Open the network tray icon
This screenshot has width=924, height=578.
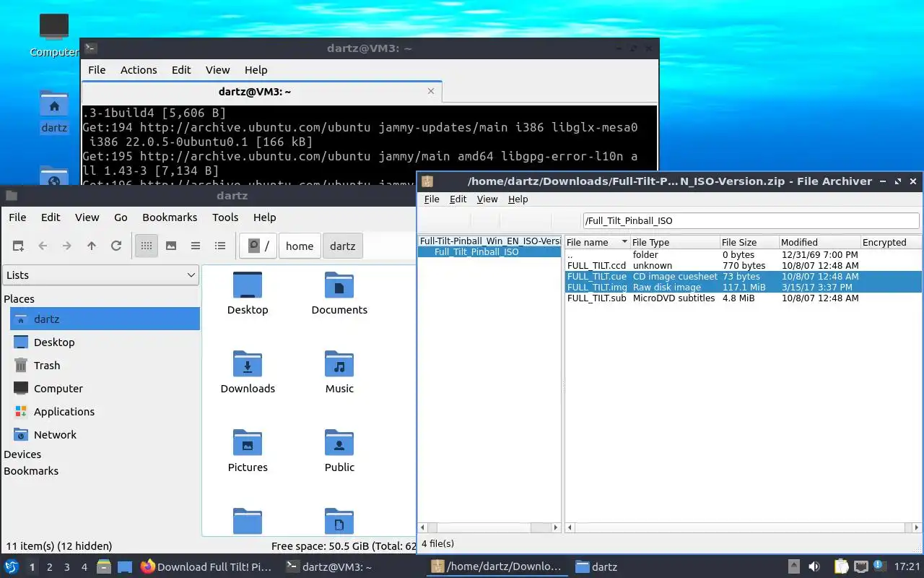coord(860,566)
